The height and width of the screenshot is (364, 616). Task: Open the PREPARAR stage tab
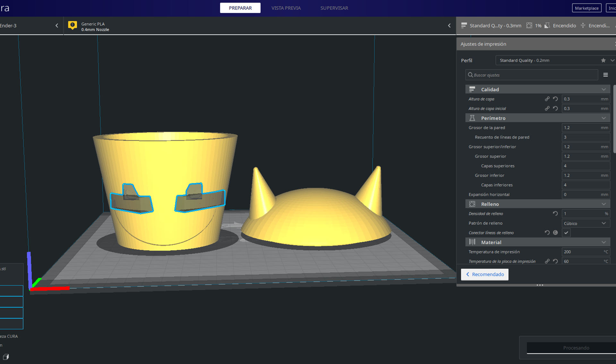tap(240, 8)
